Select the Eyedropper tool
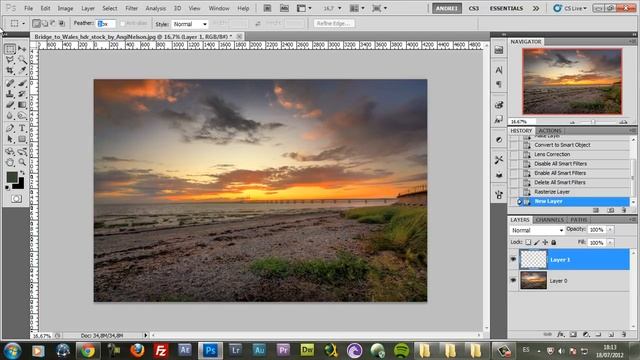 point(22,71)
